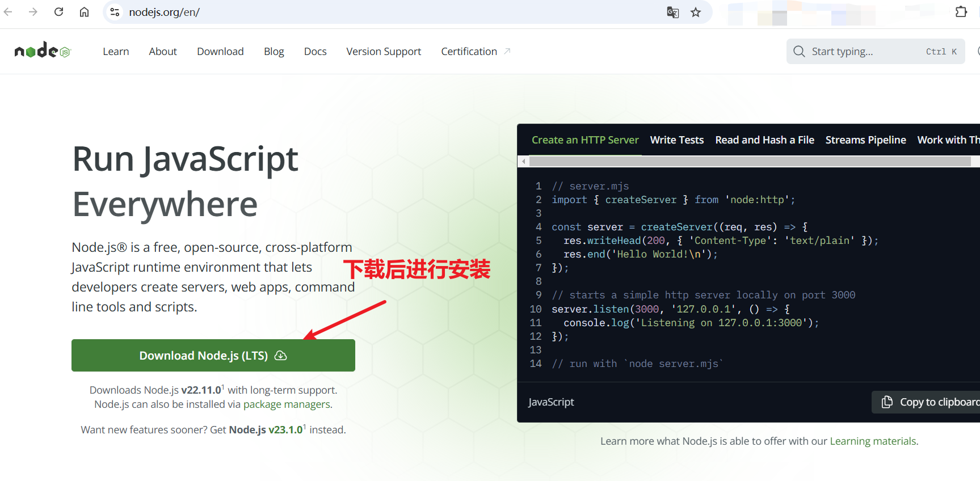Click the const server = createServer line

679,227
